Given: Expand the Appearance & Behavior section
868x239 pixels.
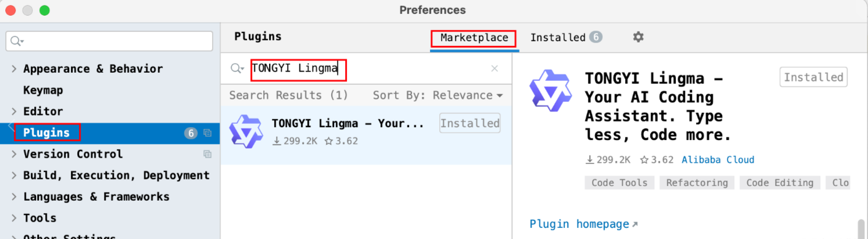Looking at the screenshot, I should click(x=14, y=69).
